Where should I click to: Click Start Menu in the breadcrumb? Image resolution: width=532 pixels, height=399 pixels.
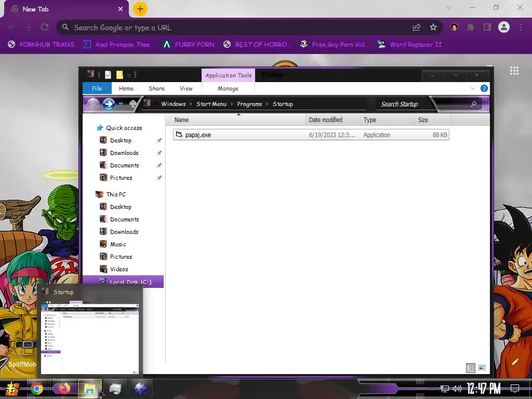tap(211, 104)
